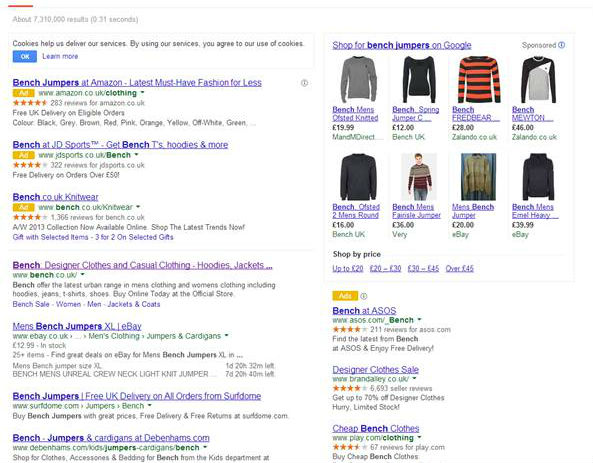Expand dropdown arrow next to www.bench.co.uk/ URL
Screen dimensions: 593x463
pyautogui.click(x=82, y=274)
